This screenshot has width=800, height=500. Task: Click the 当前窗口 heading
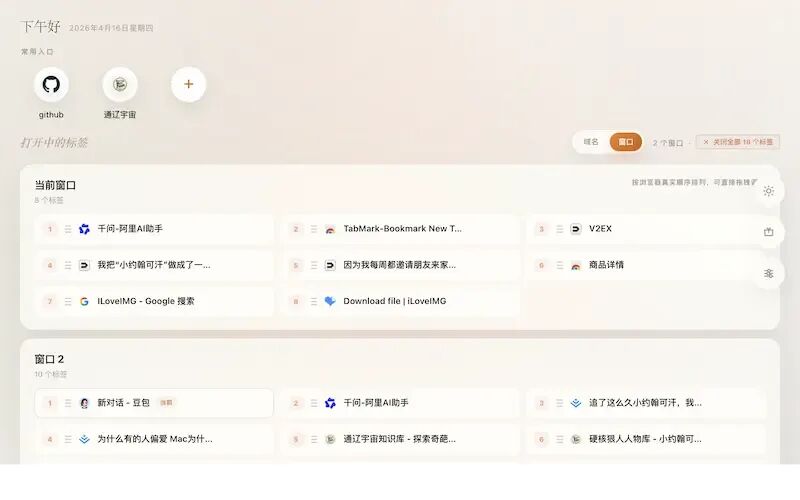pos(55,185)
